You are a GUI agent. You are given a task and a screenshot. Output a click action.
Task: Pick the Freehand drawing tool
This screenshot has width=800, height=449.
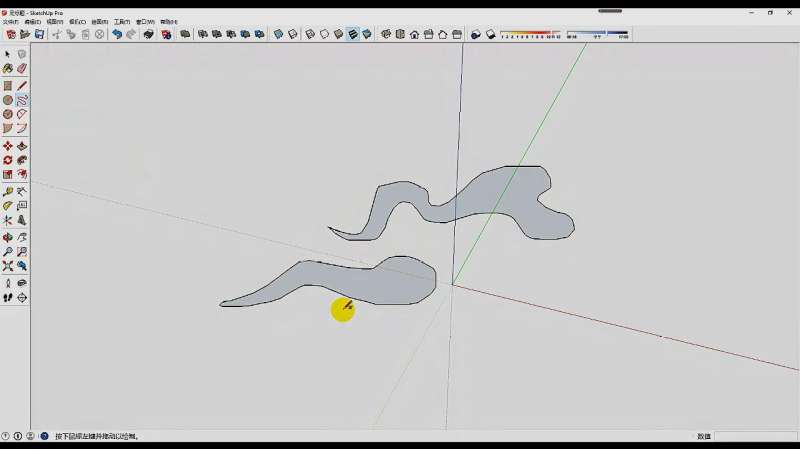click(x=21, y=100)
